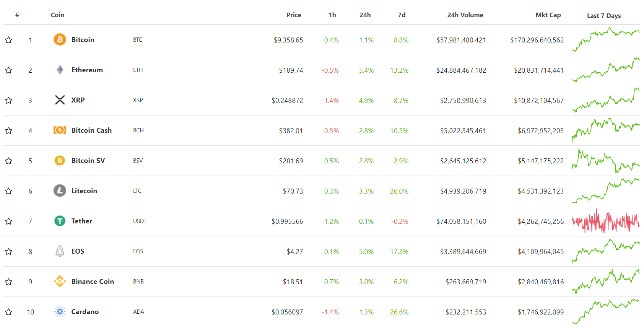Toggle the EOS favorite star
This screenshot has height=329, width=644.
click(x=9, y=251)
